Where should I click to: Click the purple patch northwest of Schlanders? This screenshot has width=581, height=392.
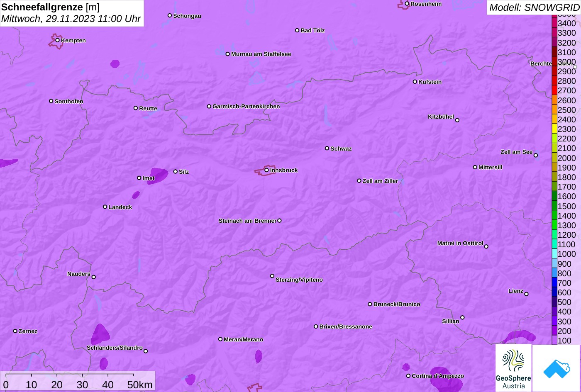100,334
